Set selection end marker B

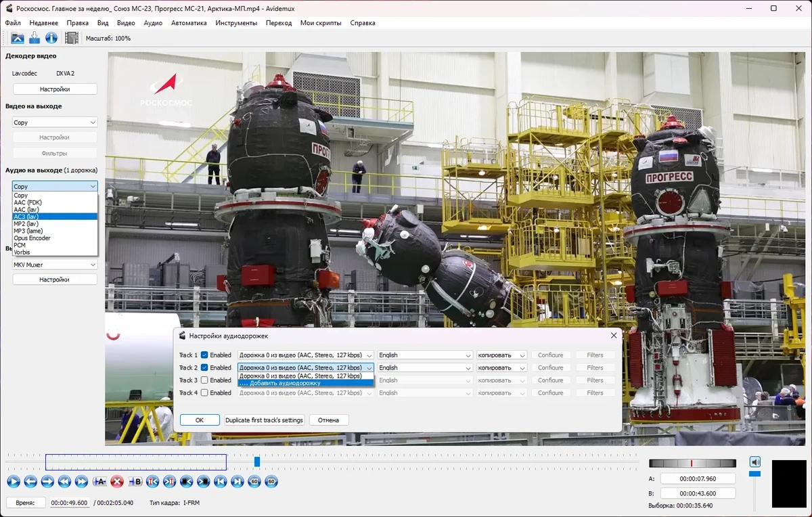[135, 482]
